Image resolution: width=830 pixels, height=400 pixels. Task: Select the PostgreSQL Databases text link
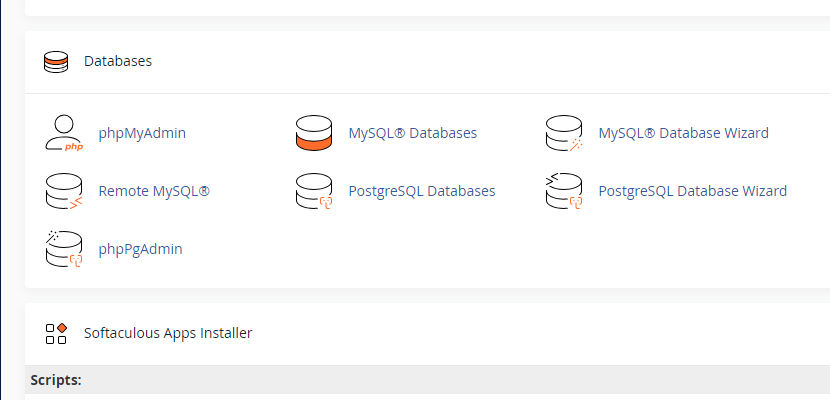tap(421, 191)
